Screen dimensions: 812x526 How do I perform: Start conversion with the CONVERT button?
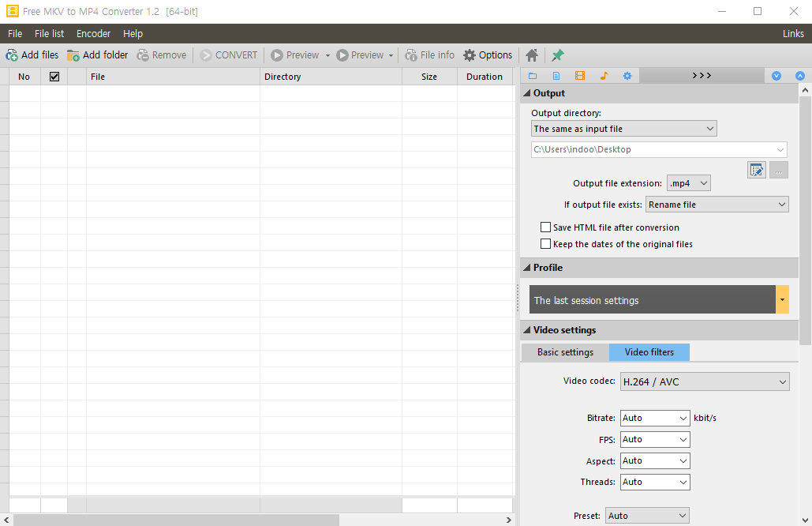pyautogui.click(x=228, y=55)
